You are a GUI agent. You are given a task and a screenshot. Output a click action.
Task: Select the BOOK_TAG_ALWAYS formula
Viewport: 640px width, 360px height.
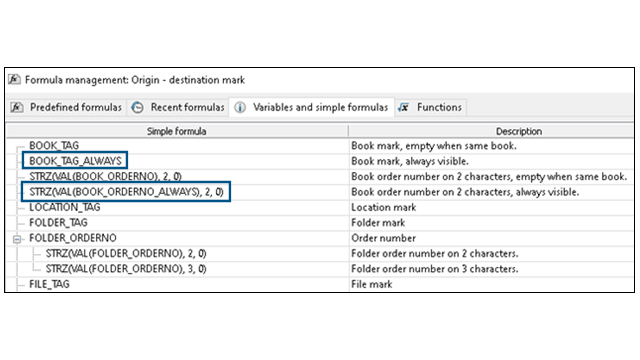point(76,161)
